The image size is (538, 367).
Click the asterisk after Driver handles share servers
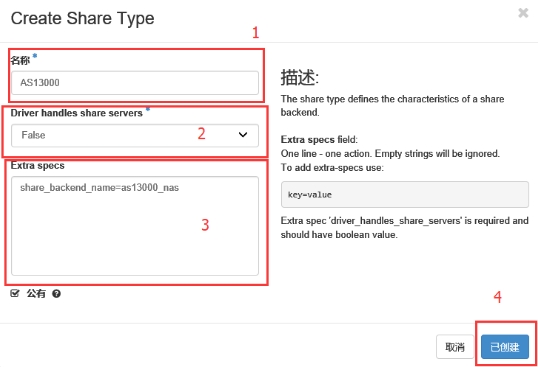[x=148, y=109]
